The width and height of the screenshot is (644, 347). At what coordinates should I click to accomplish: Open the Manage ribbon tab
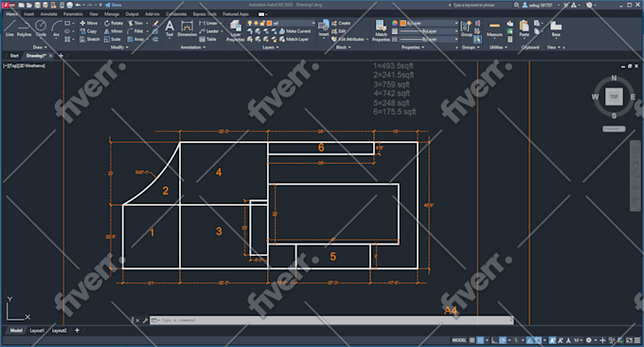coord(112,14)
